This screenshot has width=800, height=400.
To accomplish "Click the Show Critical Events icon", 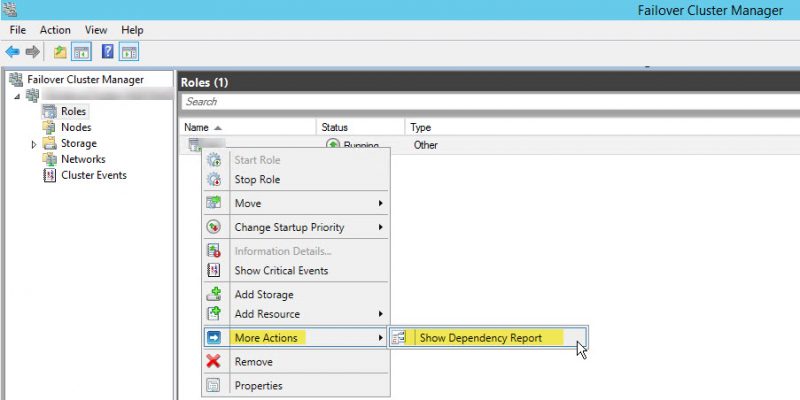I will point(214,270).
